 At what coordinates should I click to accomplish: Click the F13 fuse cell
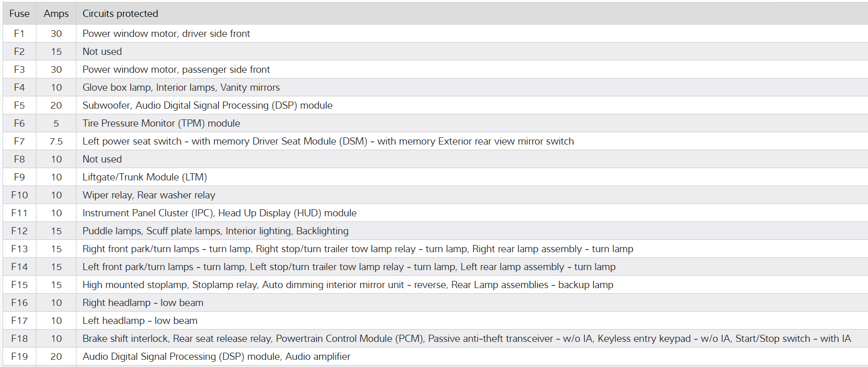[19, 249]
